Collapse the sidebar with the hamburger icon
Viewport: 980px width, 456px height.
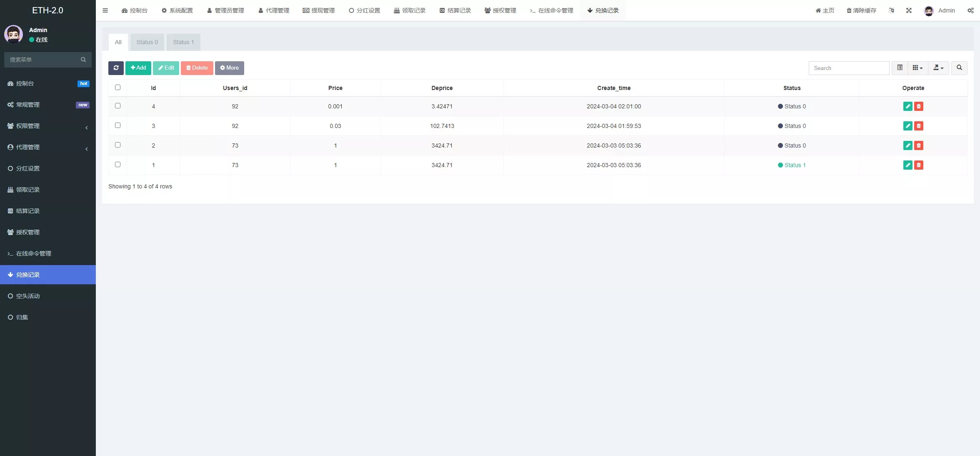[105, 10]
